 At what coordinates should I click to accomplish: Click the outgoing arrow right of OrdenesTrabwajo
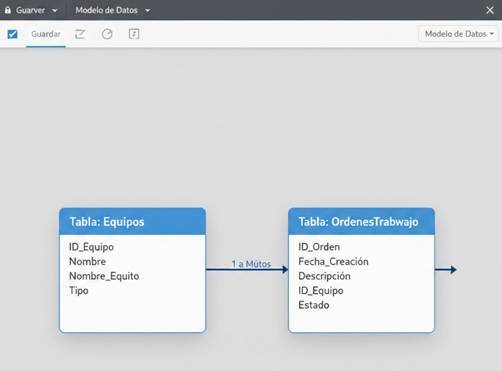pos(446,269)
